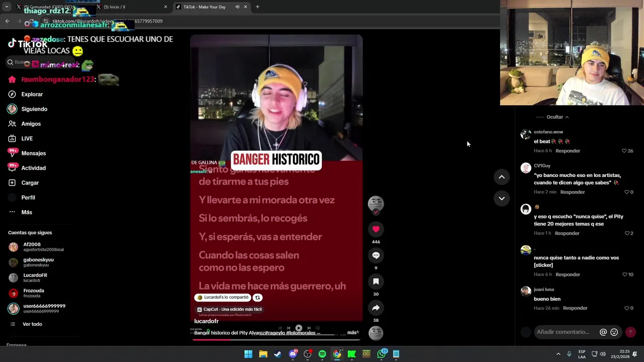Image resolution: width=644 pixels, height=362 pixels.
Task: Open the creator avatar above the like button
Action: (x=376, y=204)
